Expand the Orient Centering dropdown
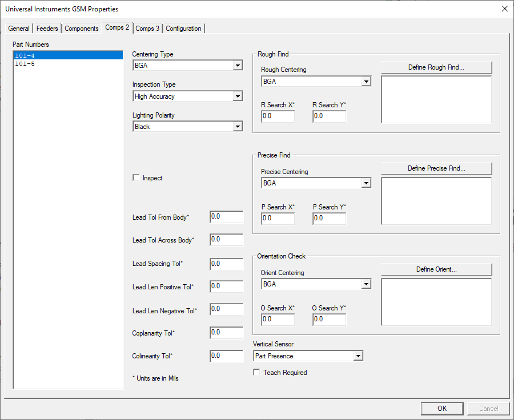This screenshot has width=514, height=420. coord(366,284)
